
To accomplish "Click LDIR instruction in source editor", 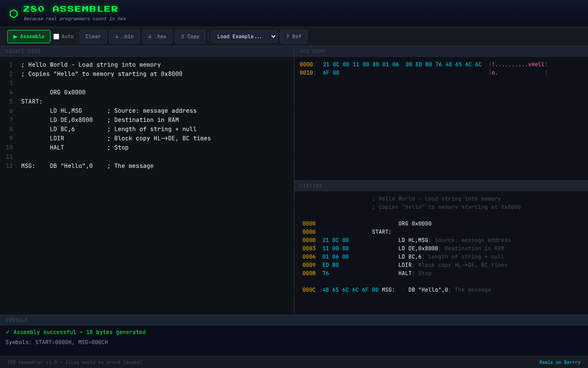I will [57, 138].
